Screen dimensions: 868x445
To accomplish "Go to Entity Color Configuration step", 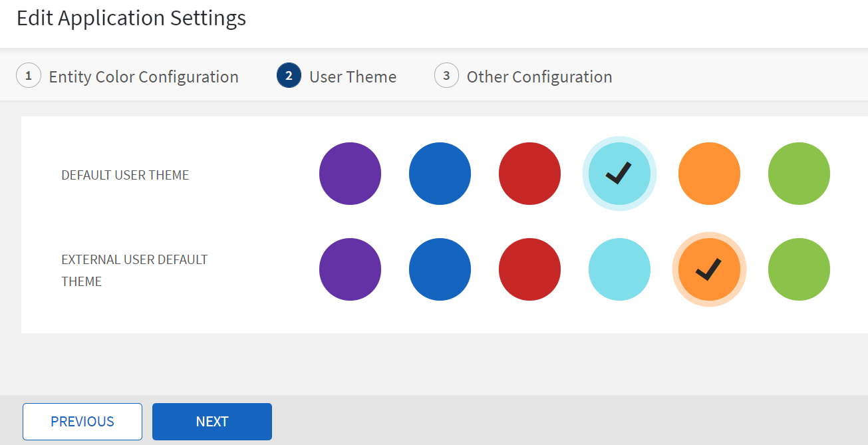I will (144, 76).
